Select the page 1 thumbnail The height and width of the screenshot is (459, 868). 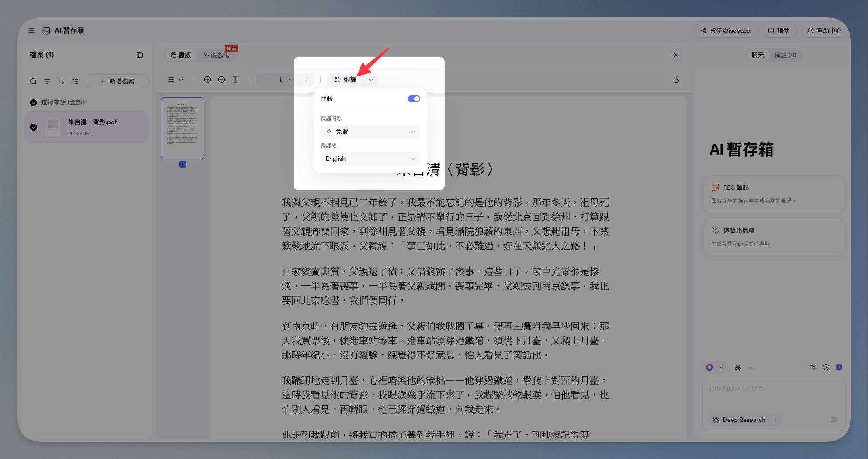point(183,128)
